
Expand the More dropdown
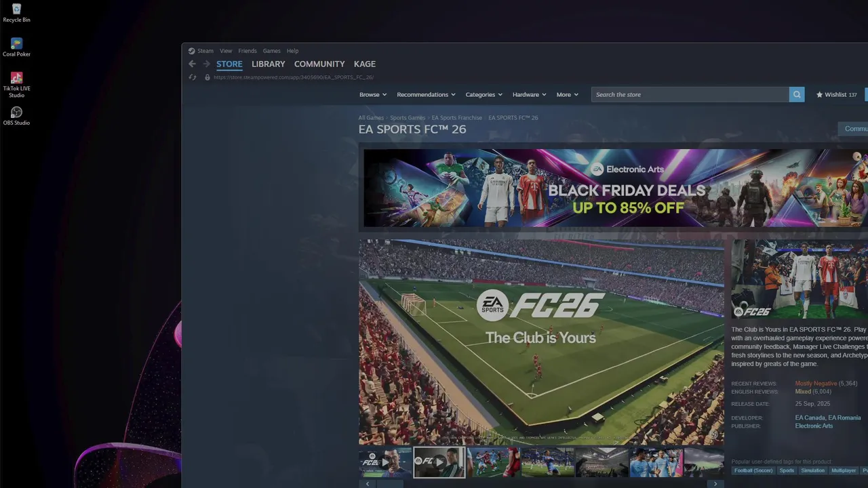tap(568, 95)
